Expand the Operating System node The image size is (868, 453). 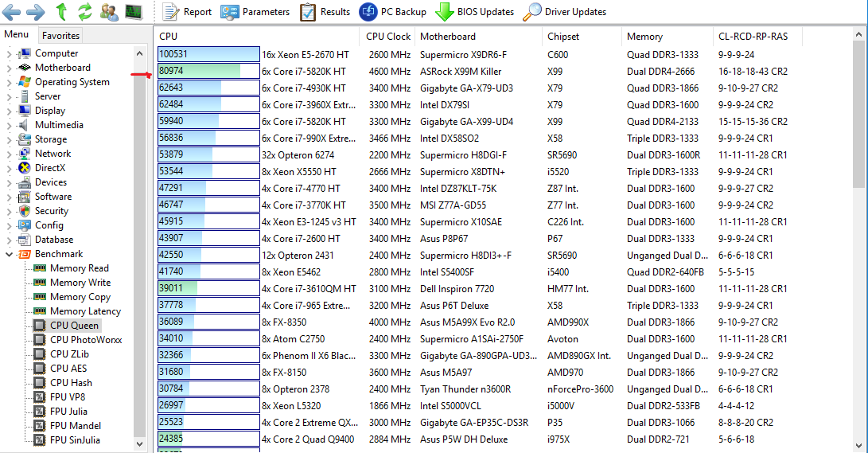tap(9, 83)
